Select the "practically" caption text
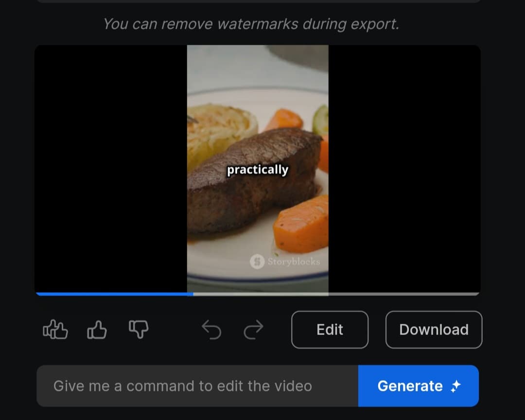The height and width of the screenshot is (420, 525). (x=258, y=170)
